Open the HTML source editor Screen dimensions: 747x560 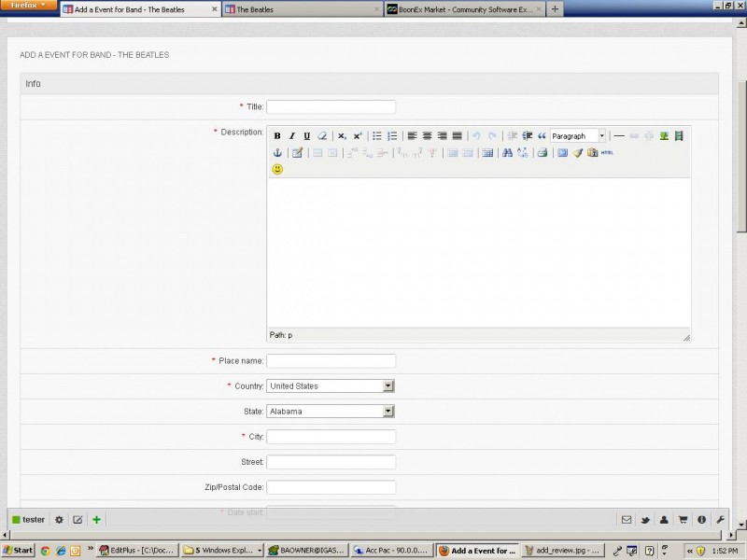click(x=607, y=152)
